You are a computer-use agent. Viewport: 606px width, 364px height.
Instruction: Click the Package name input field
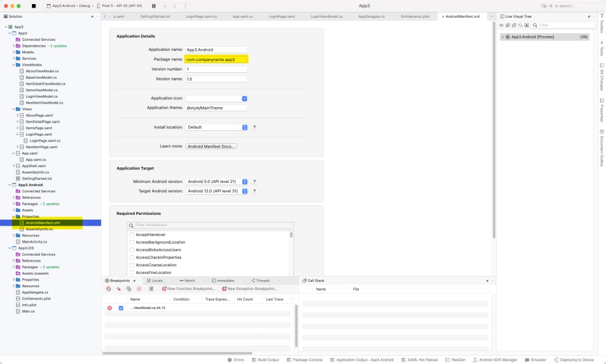tap(216, 59)
